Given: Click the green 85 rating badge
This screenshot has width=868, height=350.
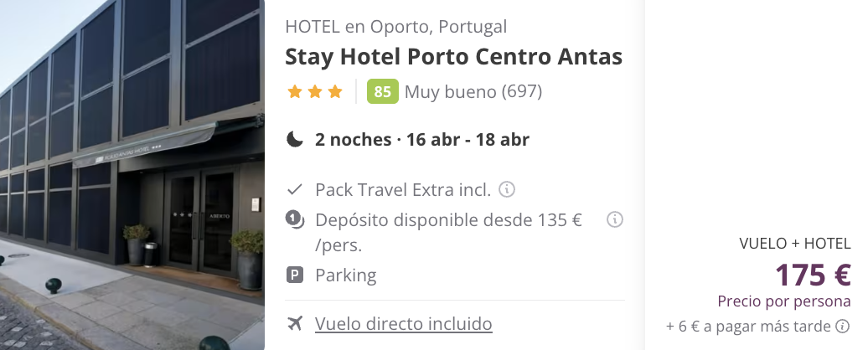Looking at the screenshot, I should (383, 91).
